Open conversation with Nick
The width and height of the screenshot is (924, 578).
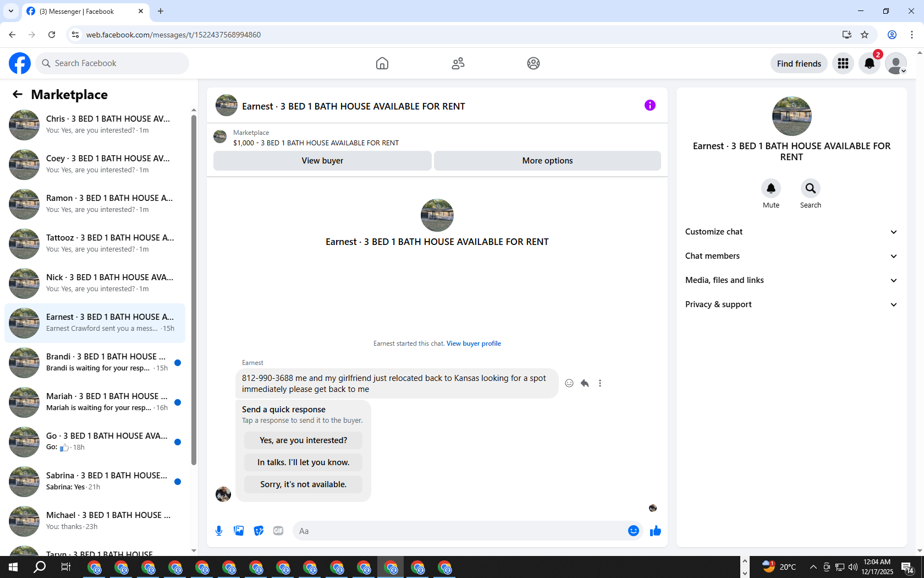pos(95,283)
